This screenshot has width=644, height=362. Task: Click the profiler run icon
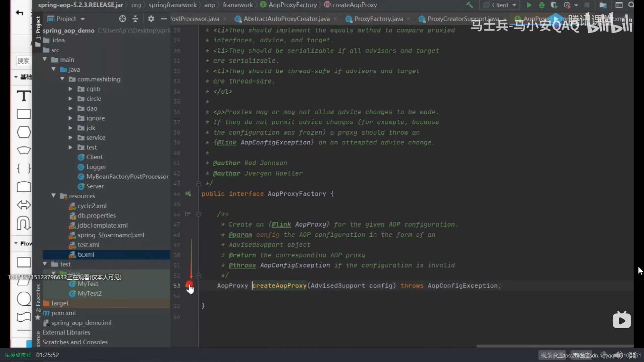[x=567, y=5]
